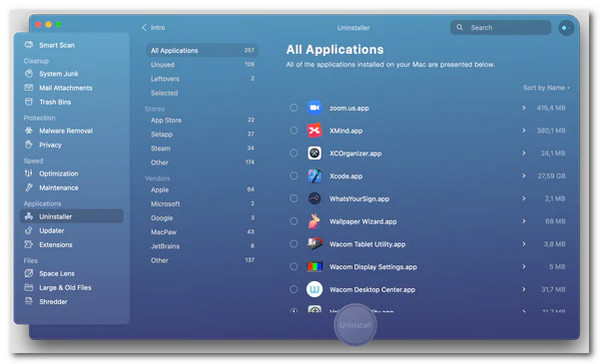Viewport: 600px width, 364px height.
Task: Click the Privacy hand icon
Action: (29, 145)
